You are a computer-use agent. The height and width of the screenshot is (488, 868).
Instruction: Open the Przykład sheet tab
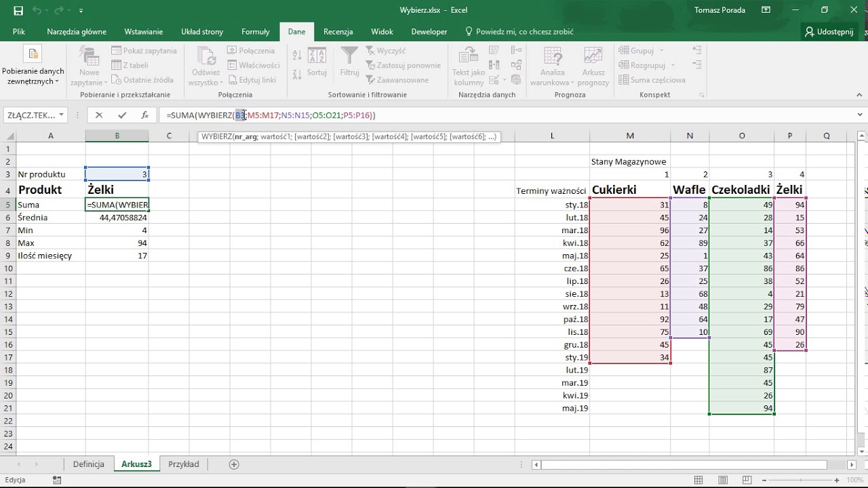coord(184,464)
